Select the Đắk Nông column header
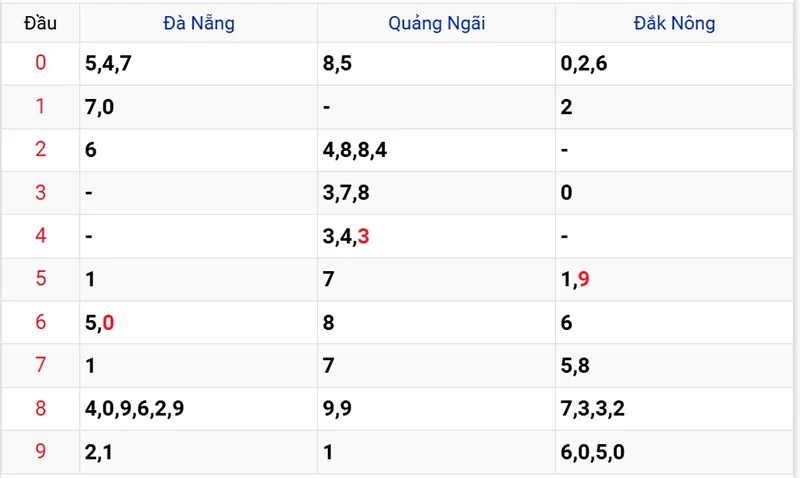Viewport: 800px width, 478px height. pyautogui.click(x=674, y=22)
